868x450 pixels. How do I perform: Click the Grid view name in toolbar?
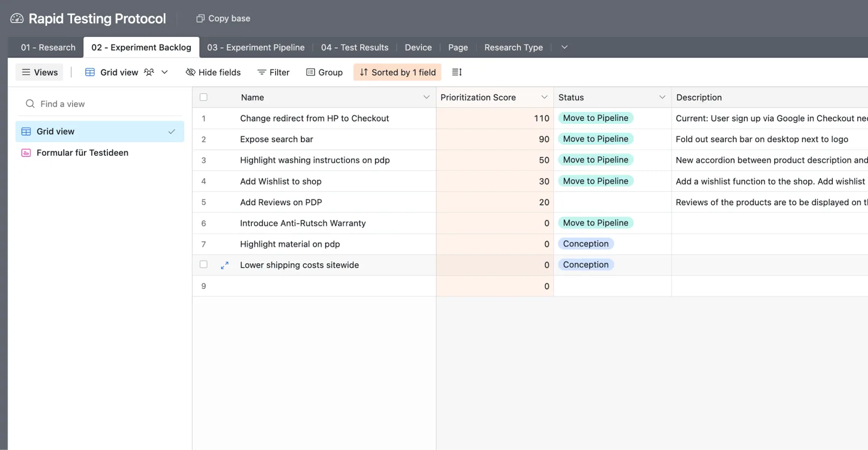[x=119, y=72]
